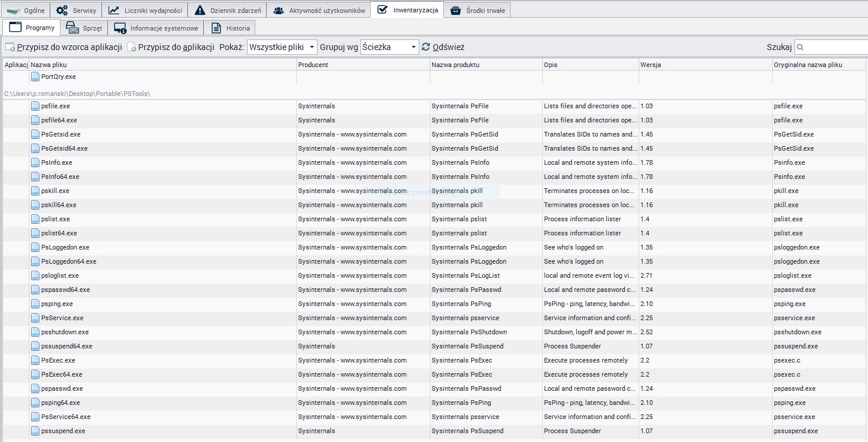Image resolution: width=868 pixels, height=442 pixels.
Task: Click the pssuspend.exe file icon
Action: pyautogui.click(x=35, y=431)
